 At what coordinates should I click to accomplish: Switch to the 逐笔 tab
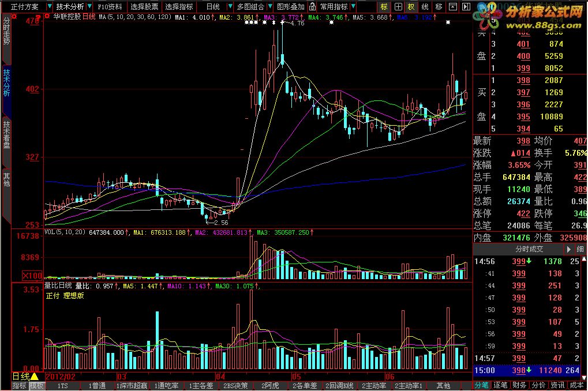(x=500, y=385)
